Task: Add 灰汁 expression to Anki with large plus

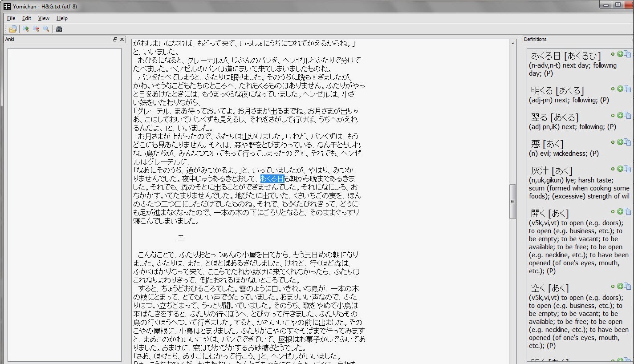Action: pos(620,169)
